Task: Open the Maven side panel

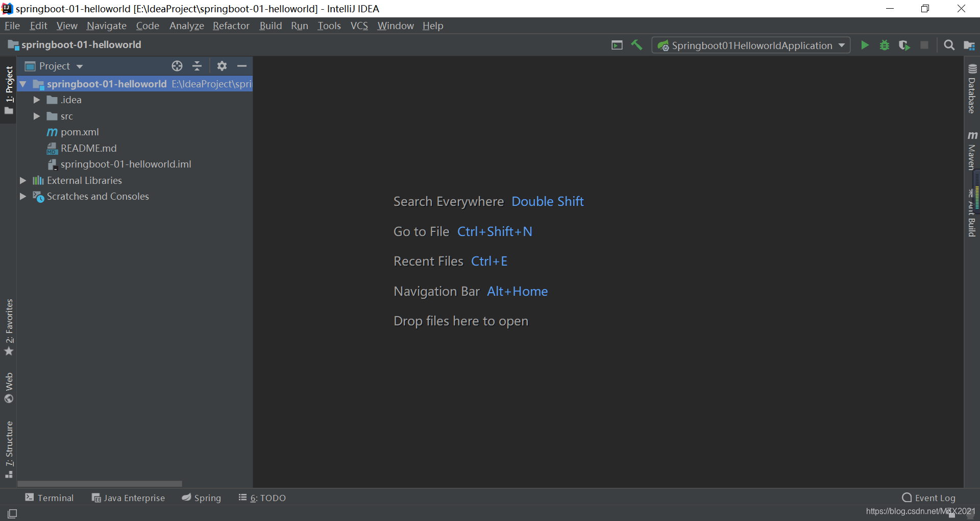Action: (972, 151)
